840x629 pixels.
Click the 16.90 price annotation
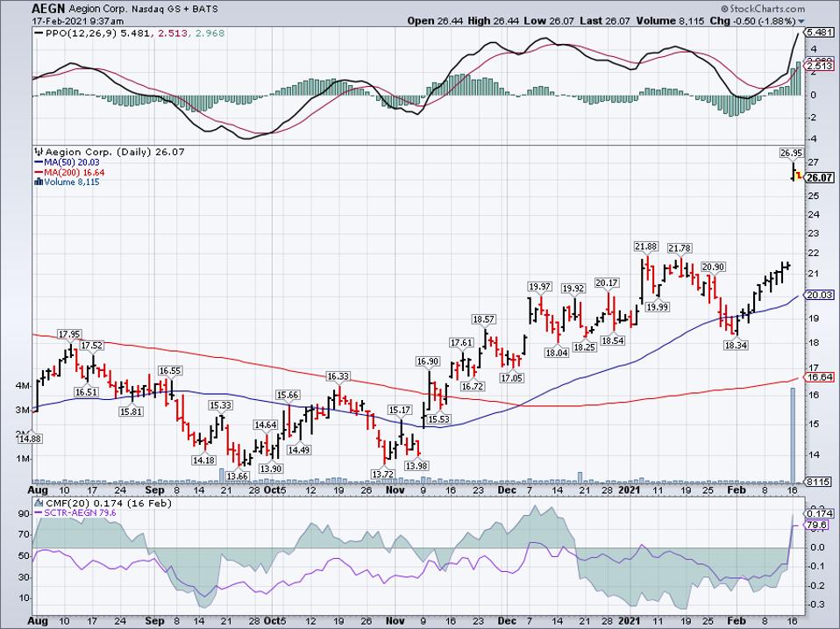tap(428, 361)
